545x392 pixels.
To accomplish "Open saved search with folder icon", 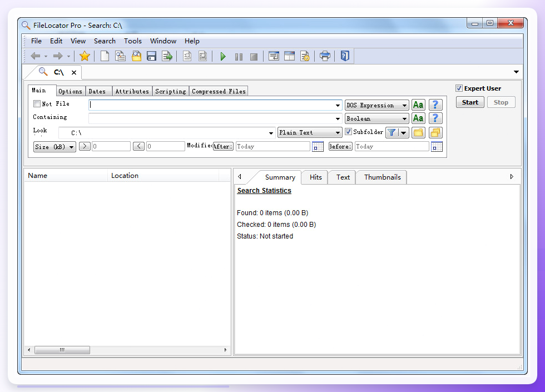I will [136, 56].
